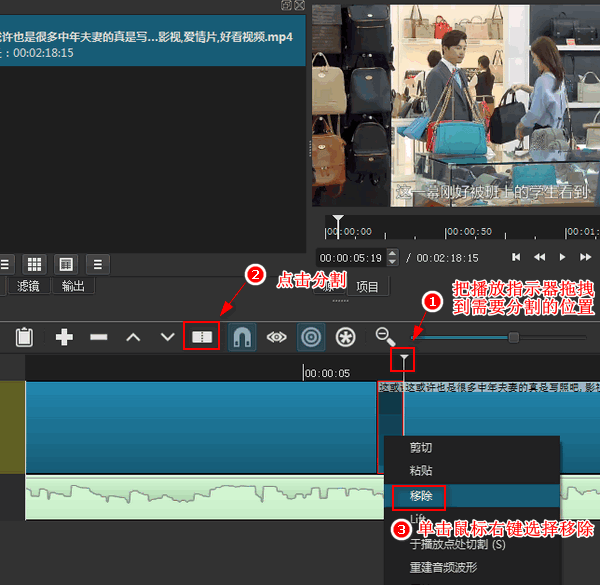Click the timeline playhead marker

(x=404, y=358)
